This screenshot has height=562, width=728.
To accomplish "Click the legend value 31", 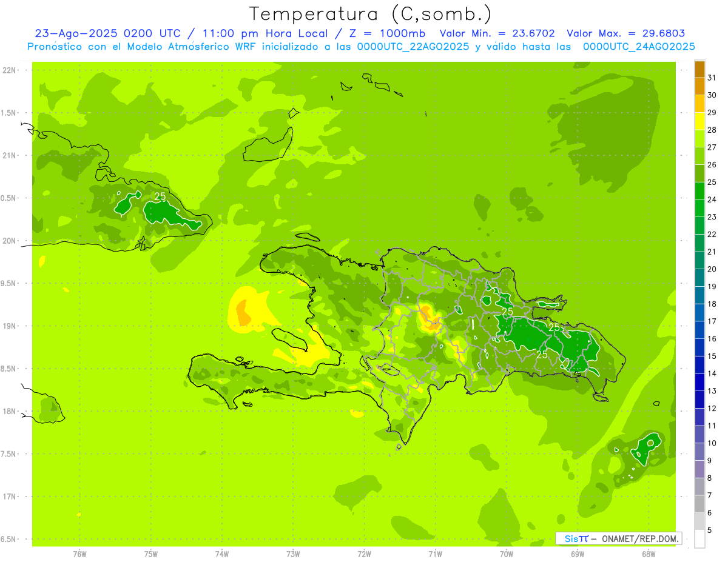I will pyautogui.click(x=712, y=78).
